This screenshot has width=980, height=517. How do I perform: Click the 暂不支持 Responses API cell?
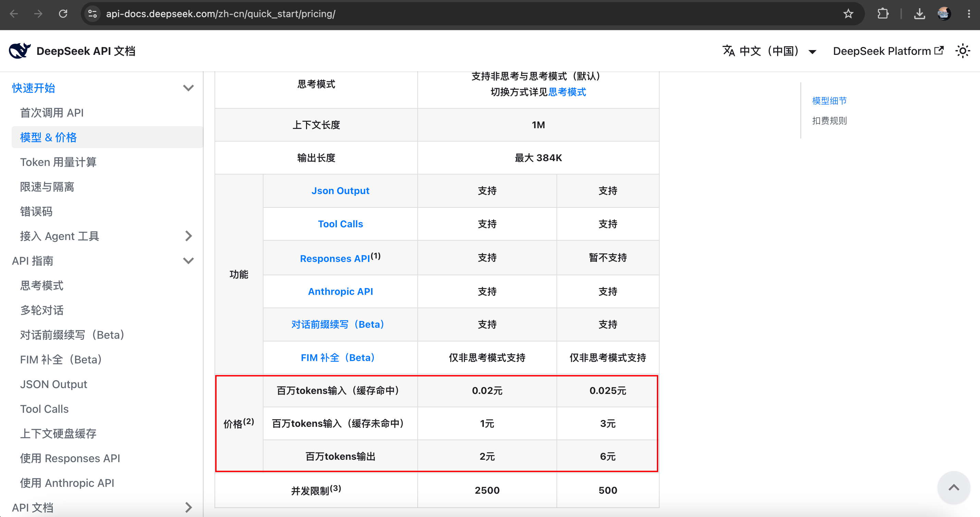[608, 258]
